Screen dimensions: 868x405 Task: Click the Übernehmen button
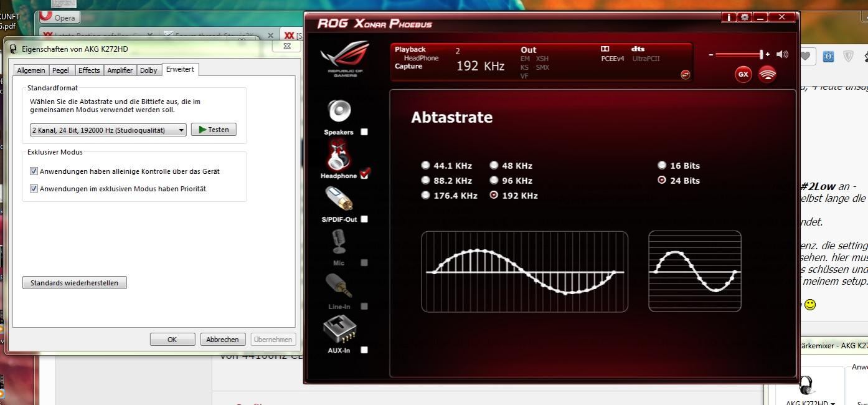pyautogui.click(x=273, y=340)
